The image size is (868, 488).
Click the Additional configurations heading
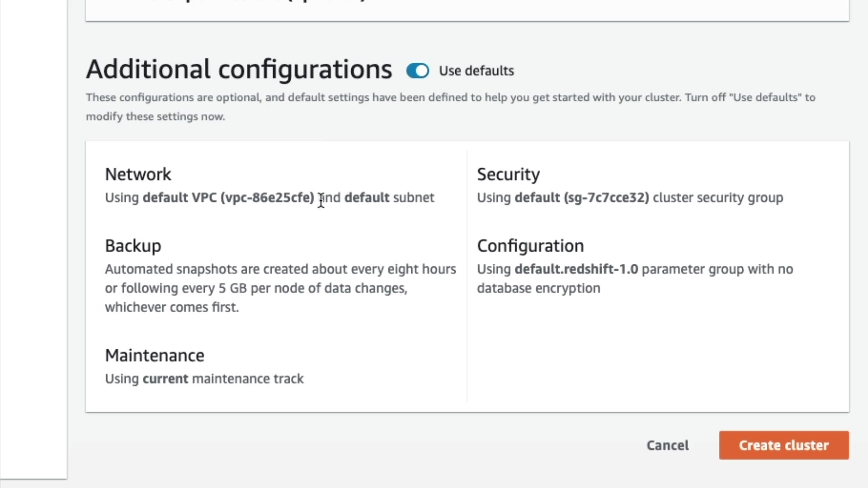[x=239, y=69]
